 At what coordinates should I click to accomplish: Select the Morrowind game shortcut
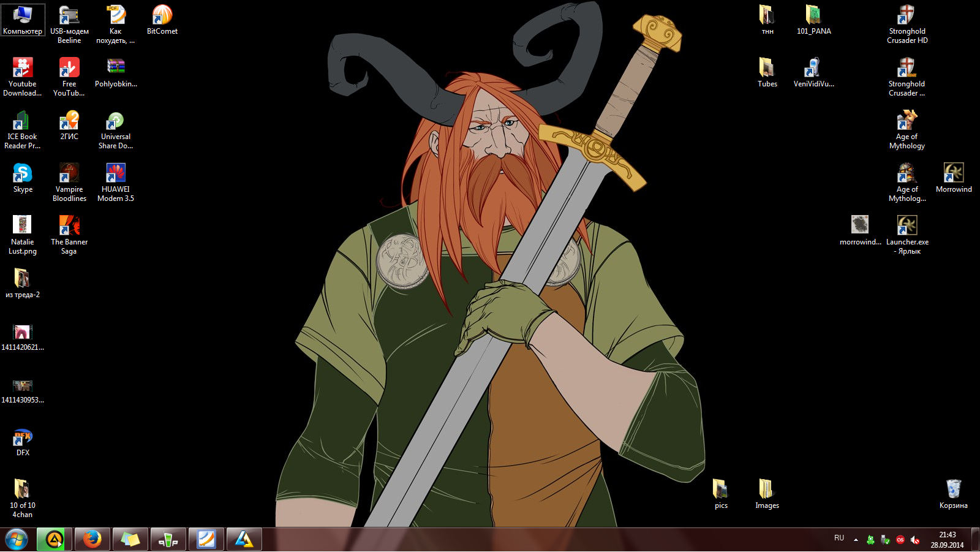click(954, 178)
